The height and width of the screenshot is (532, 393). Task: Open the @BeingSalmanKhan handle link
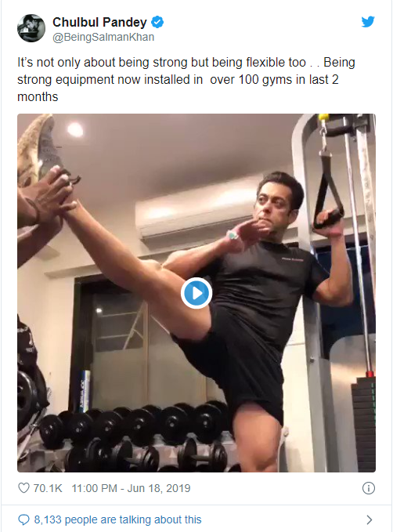[103, 37]
